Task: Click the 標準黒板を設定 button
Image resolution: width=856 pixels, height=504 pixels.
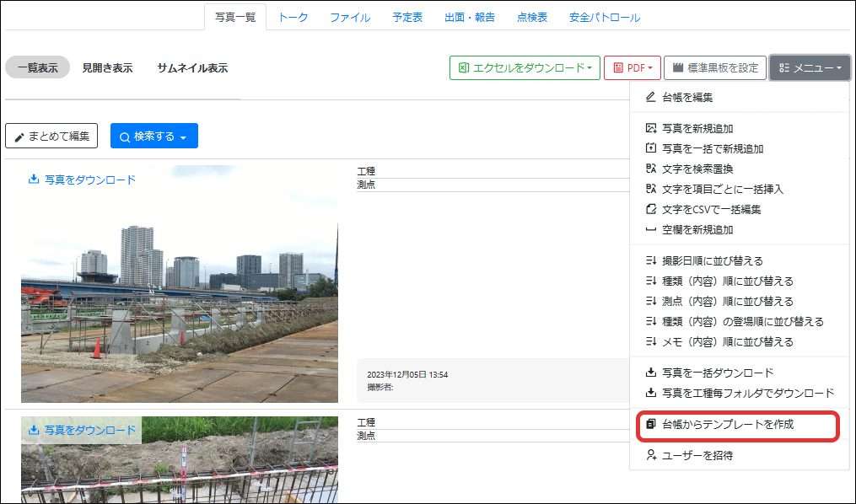Action: pyautogui.click(x=715, y=67)
